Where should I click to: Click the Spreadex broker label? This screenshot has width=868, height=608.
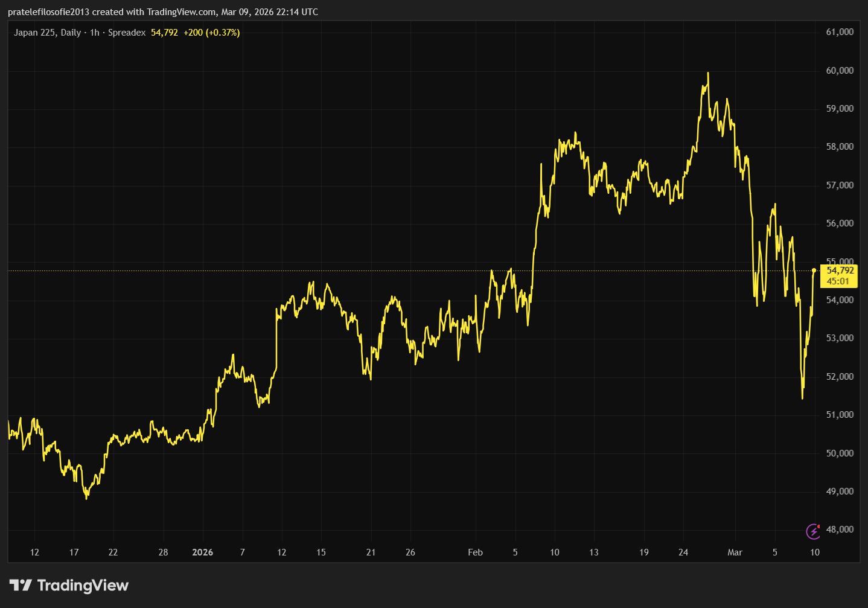click(126, 34)
